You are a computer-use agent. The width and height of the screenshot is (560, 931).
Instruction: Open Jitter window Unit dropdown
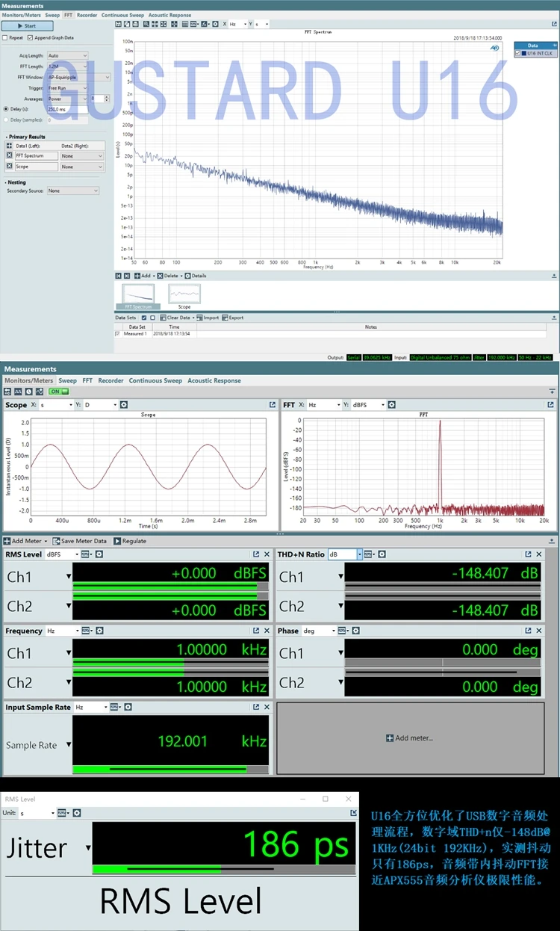point(36,813)
